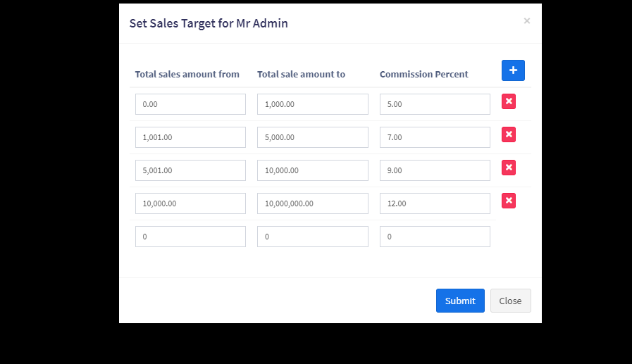The width and height of the screenshot is (632, 364).
Task: Click the blue plus add-row icon
Action: pos(513,70)
